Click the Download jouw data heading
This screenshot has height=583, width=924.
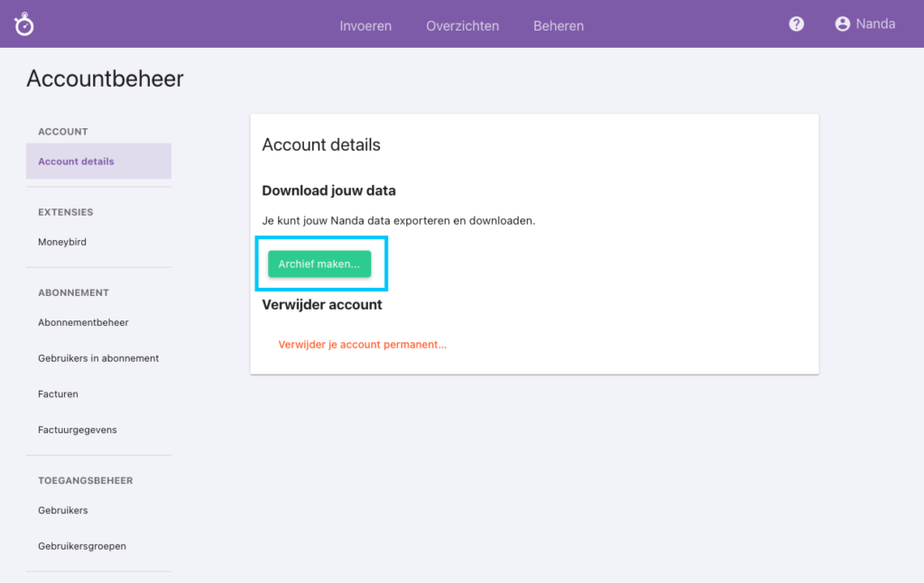(328, 190)
